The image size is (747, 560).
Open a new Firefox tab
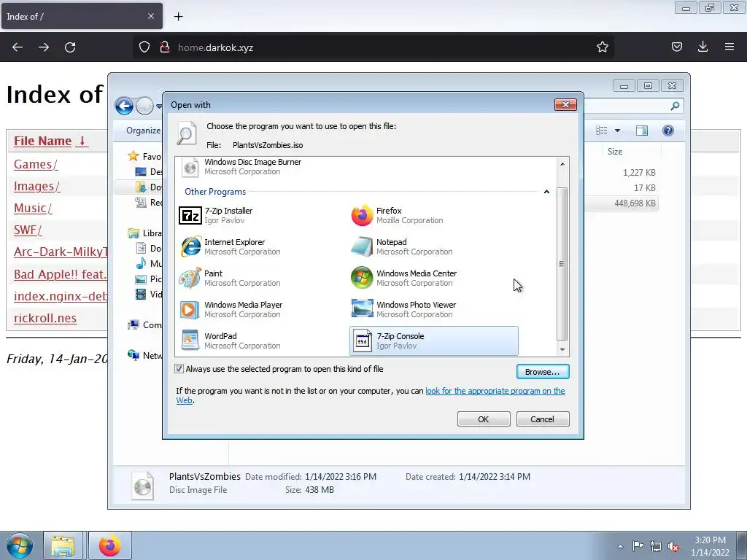pos(178,17)
